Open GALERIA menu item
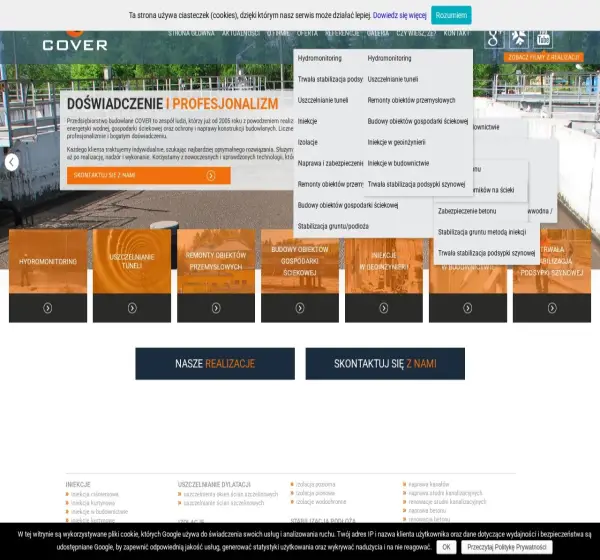 click(378, 34)
